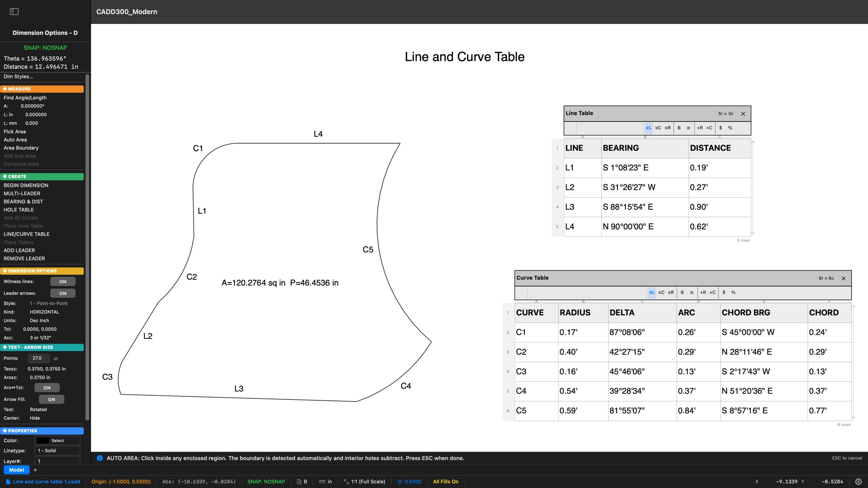Screen dimensions: 868x488
Task: Click REMOVE LEADER command
Action: (24, 259)
